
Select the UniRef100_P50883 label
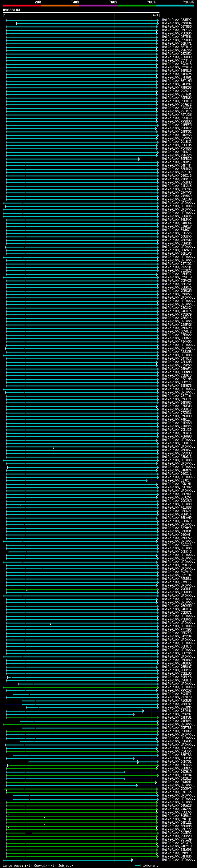(x=176, y=149)
